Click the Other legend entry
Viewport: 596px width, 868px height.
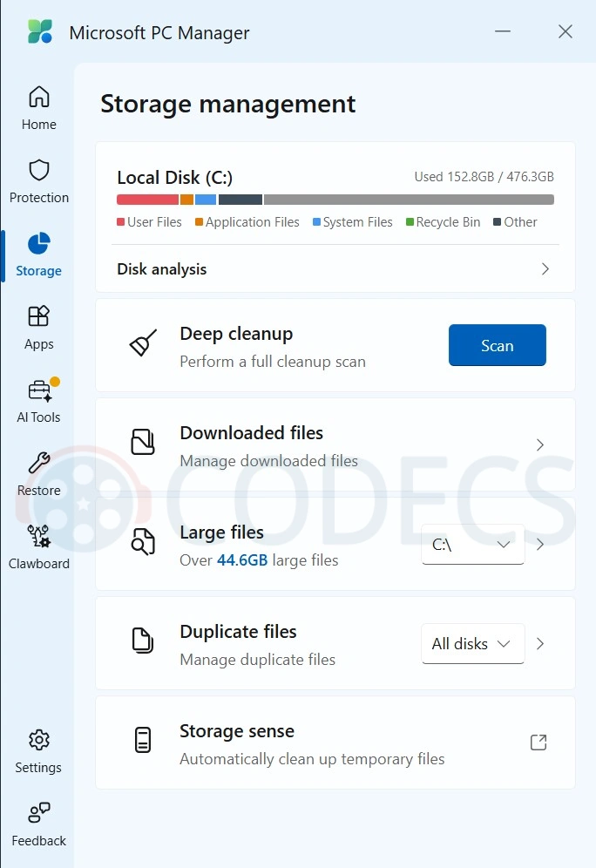point(515,222)
